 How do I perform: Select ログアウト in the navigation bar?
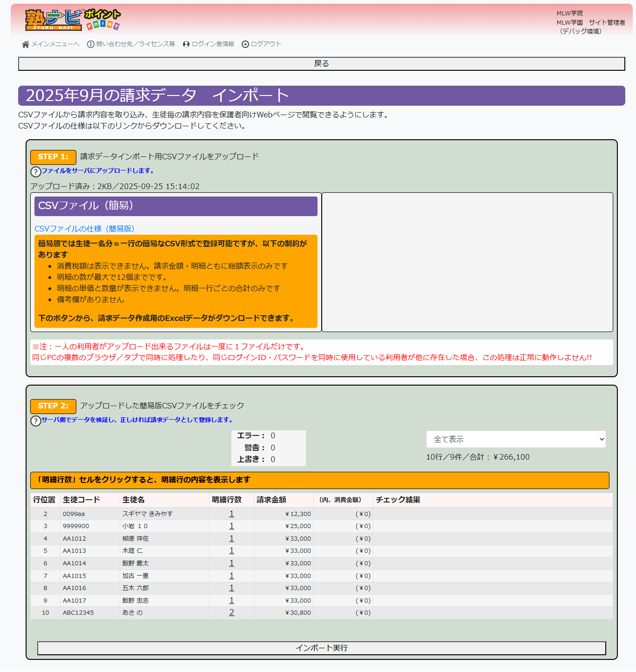point(265,44)
